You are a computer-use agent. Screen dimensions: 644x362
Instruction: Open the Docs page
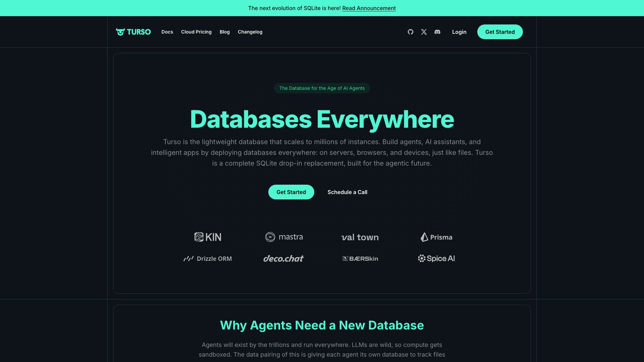(167, 32)
